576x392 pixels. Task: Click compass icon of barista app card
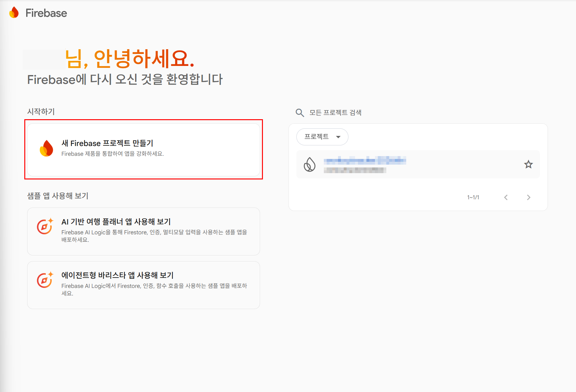click(x=45, y=280)
